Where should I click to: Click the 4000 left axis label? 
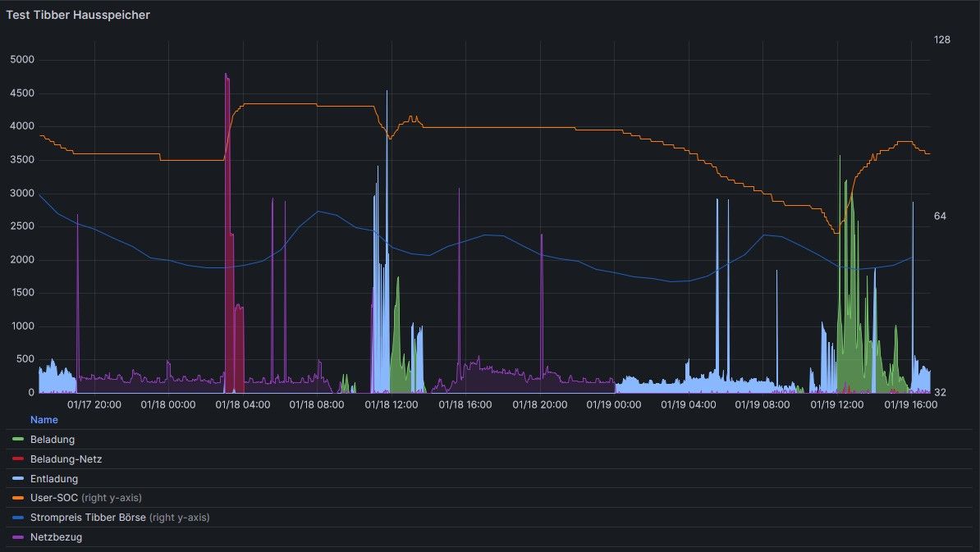click(22, 126)
